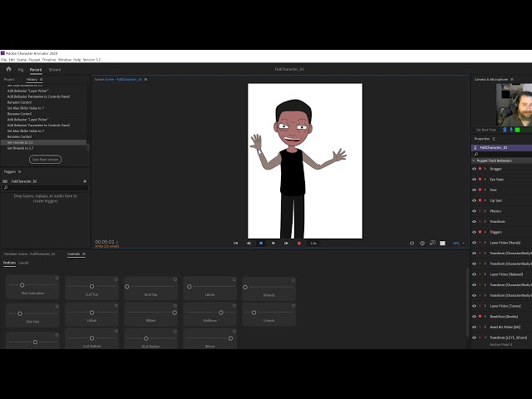Click the record-arm icon on RHands control
Image resolution: width=532 pixels, height=399 pixels.
293,280
